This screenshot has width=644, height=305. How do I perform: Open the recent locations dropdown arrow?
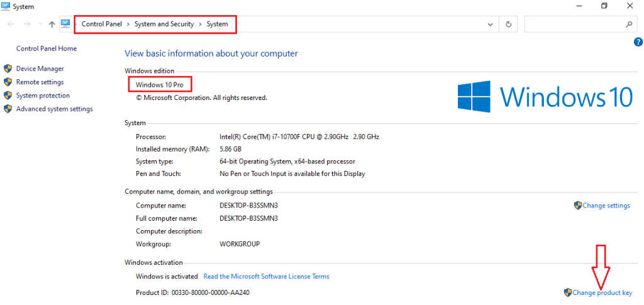40,25
